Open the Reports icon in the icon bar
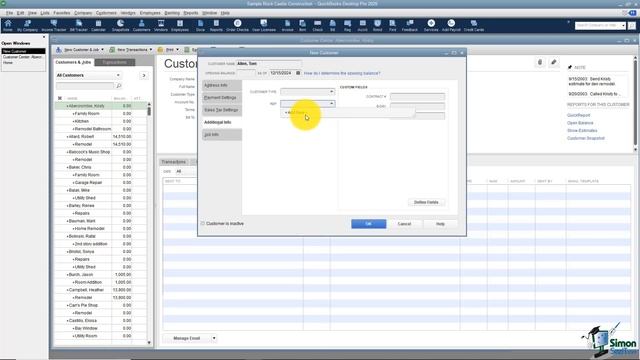 click(x=216, y=25)
